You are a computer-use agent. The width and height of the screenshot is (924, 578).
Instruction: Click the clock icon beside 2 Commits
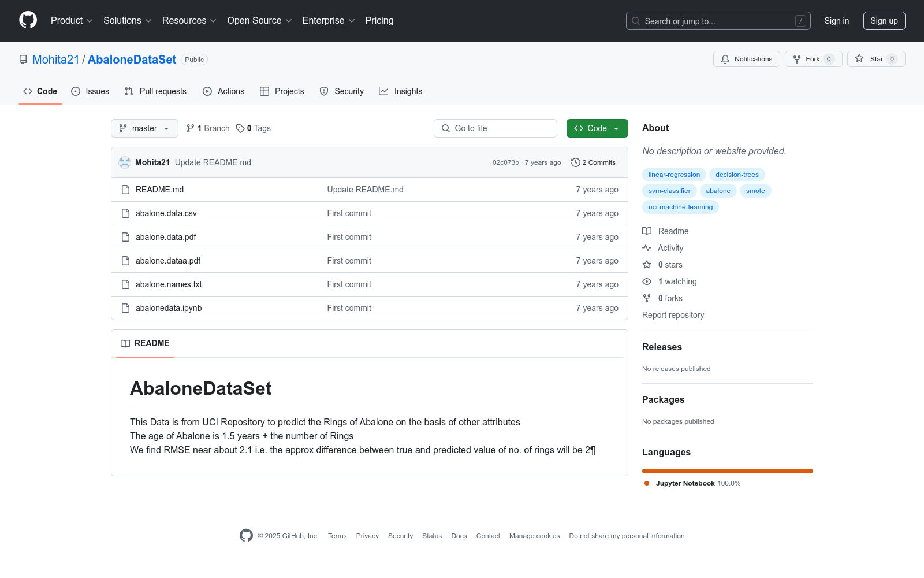(x=575, y=162)
